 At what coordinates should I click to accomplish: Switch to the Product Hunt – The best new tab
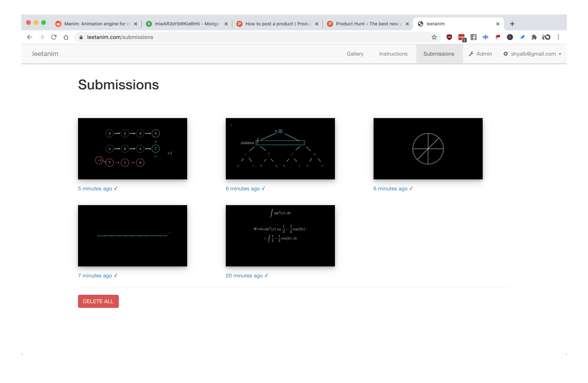click(x=367, y=24)
